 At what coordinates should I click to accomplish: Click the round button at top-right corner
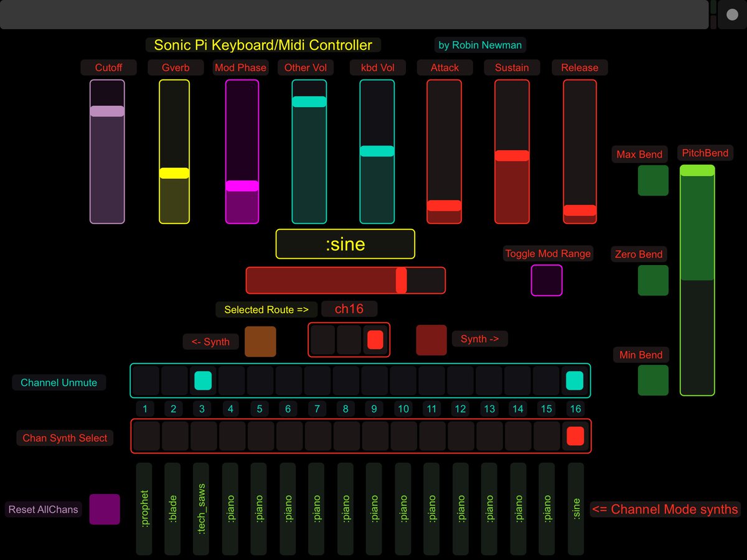[732, 14]
